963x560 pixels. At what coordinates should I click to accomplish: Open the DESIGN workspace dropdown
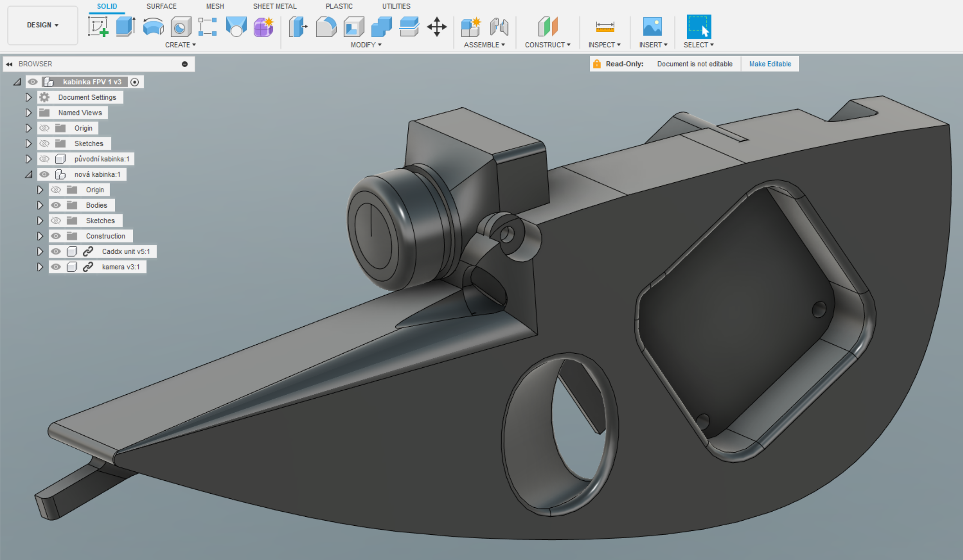pyautogui.click(x=42, y=25)
